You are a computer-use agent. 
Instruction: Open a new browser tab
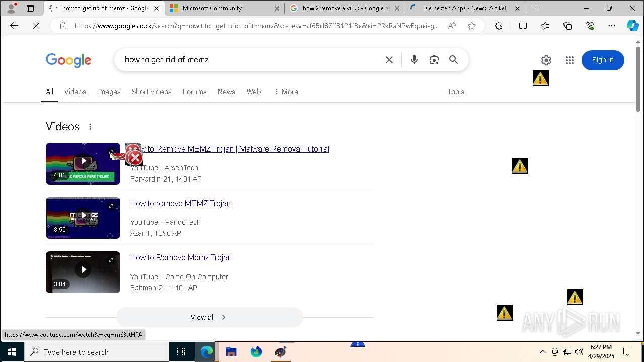pos(536,8)
